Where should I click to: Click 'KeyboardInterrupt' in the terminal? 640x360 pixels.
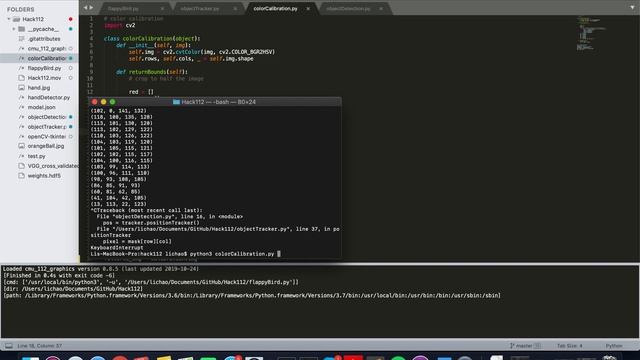click(117, 248)
